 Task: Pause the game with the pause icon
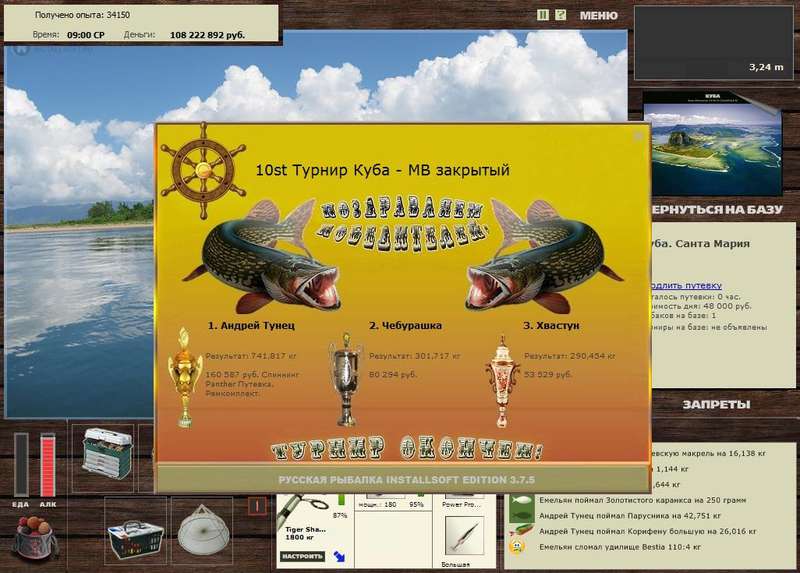pyautogui.click(x=543, y=15)
